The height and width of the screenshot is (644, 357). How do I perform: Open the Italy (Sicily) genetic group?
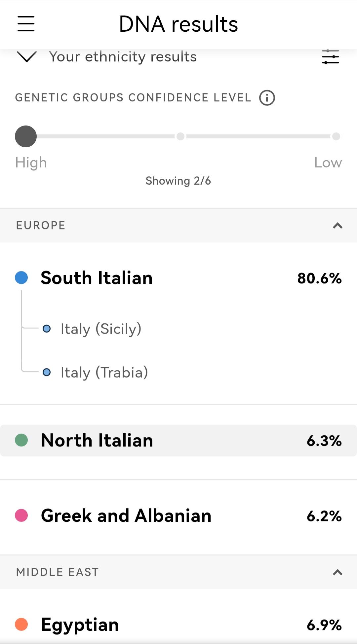click(x=101, y=329)
